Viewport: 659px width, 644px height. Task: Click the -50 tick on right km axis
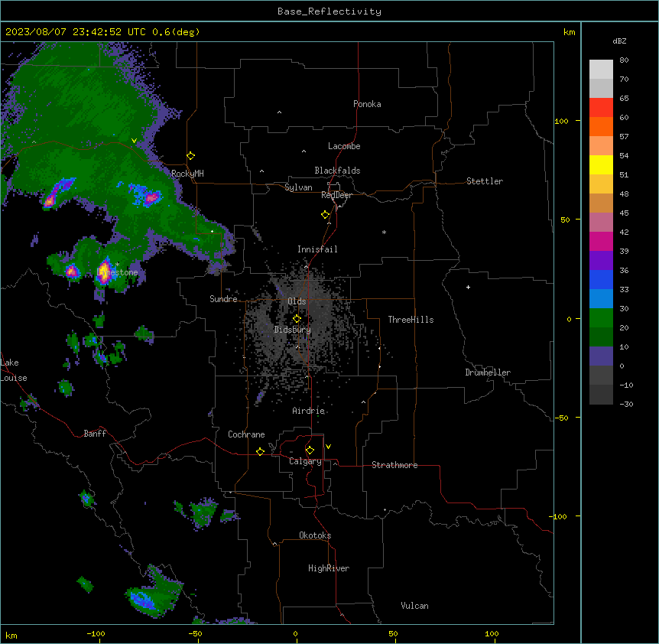[x=561, y=418]
